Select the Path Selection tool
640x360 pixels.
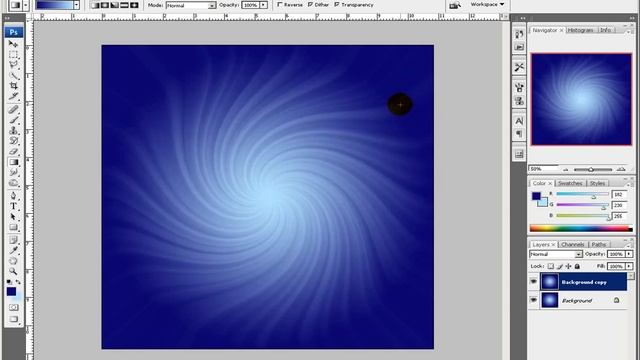(x=13, y=217)
